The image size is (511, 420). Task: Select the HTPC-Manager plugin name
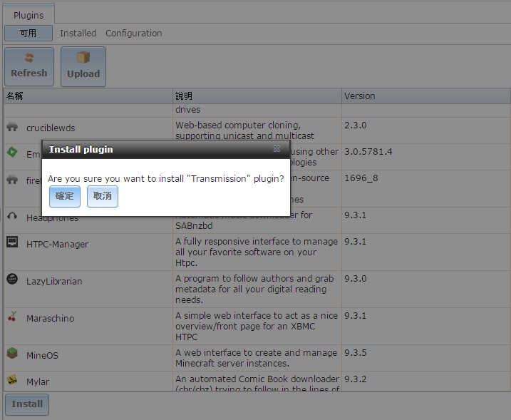pyautogui.click(x=57, y=245)
